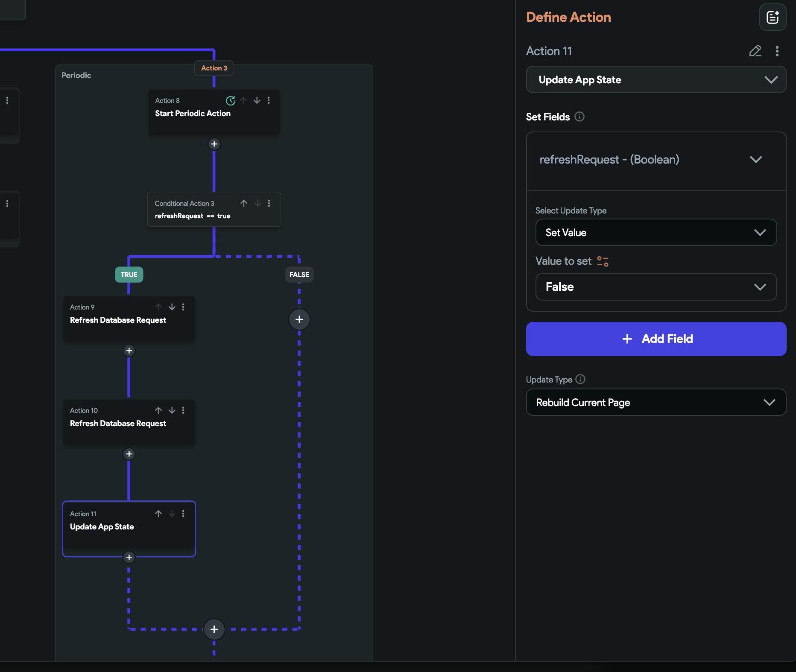Click the variable options icon beside Value to set
The image size is (796, 672).
(603, 261)
